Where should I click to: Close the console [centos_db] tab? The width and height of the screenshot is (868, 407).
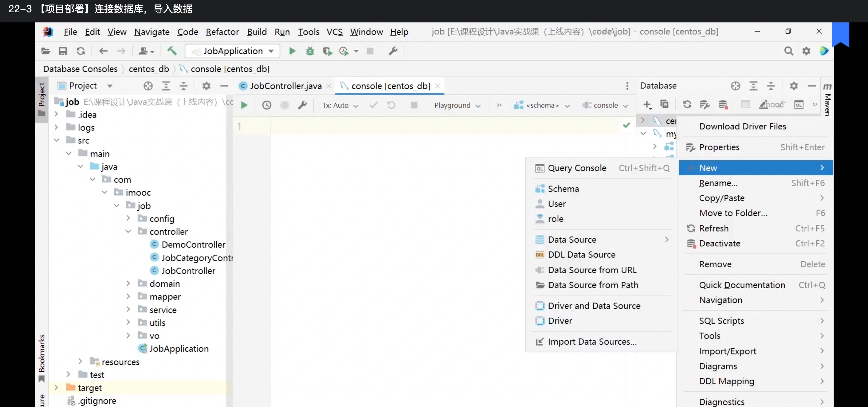(x=438, y=86)
